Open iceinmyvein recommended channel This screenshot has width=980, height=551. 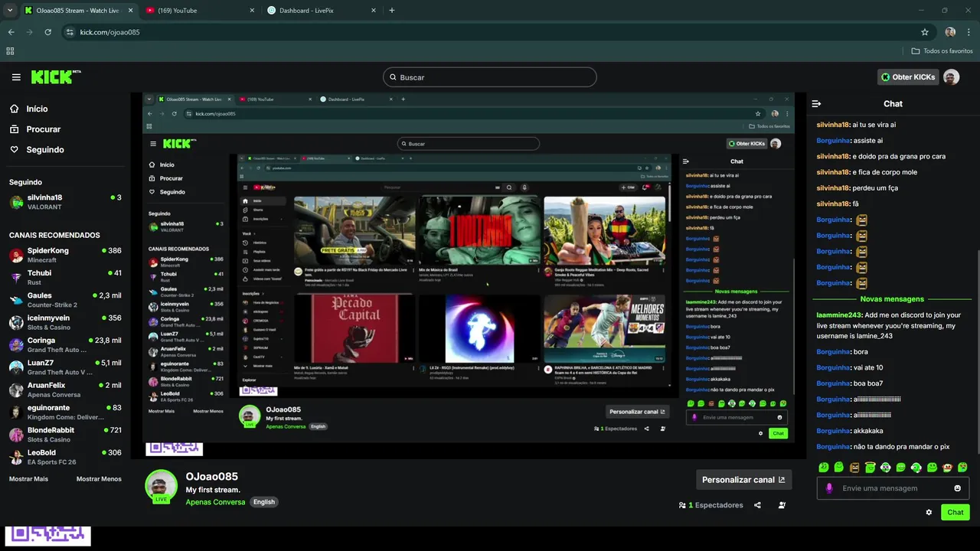(x=65, y=322)
